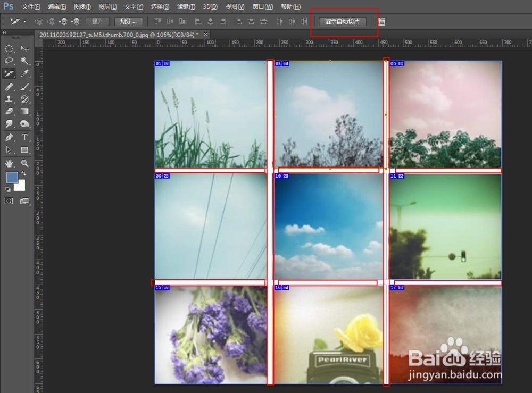The image size is (532, 393).
Task: Swap foreground and background colors
Action: coord(24,173)
